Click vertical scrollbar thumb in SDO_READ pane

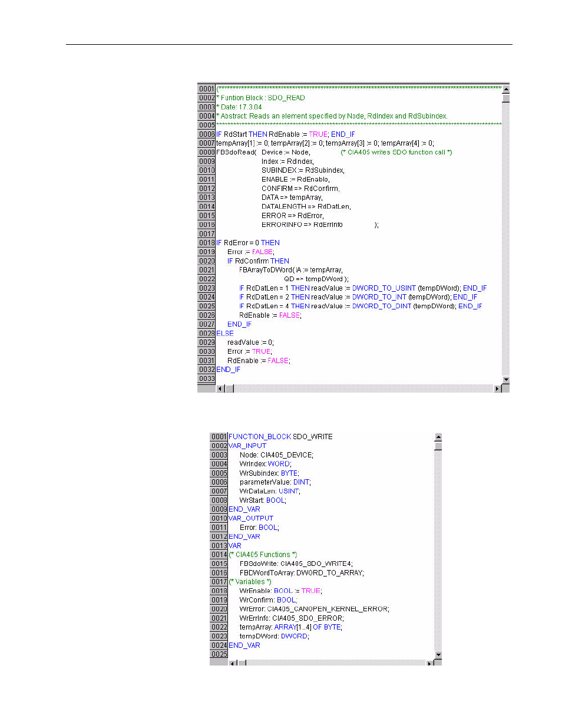(505, 97)
